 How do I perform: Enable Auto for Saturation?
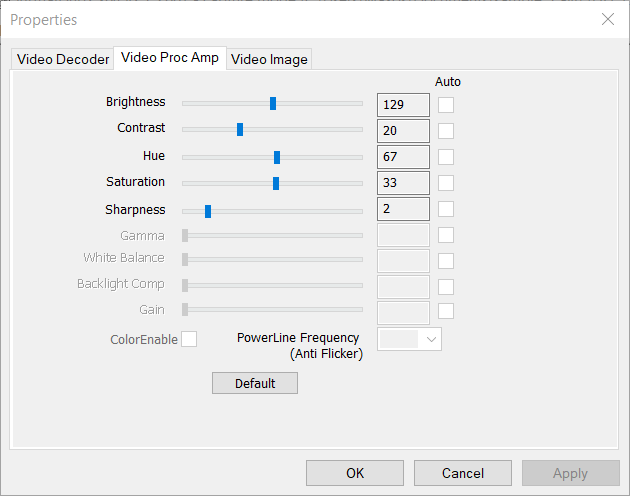[x=446, y=182]
